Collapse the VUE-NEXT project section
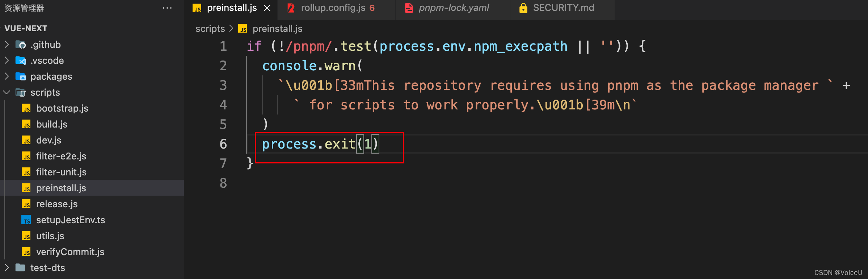This screenshot has height=279, width=868. coord(26,28)
